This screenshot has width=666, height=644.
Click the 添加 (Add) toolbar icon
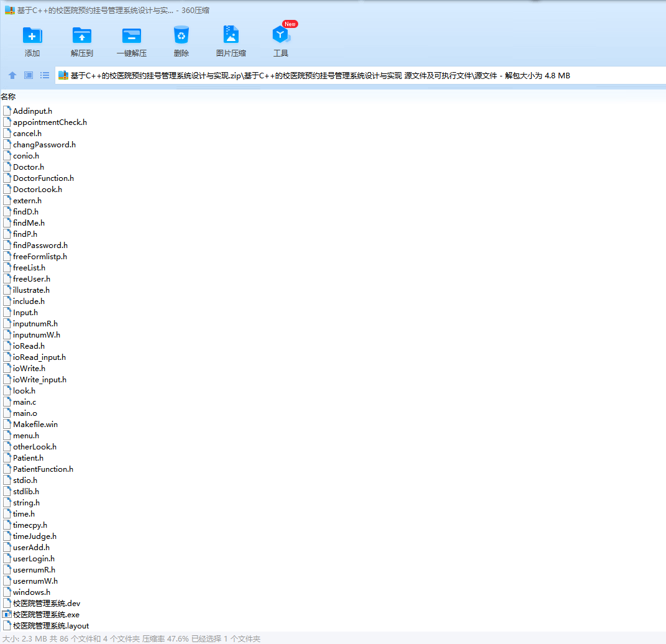pyautogui.click(x=32, y=35)
